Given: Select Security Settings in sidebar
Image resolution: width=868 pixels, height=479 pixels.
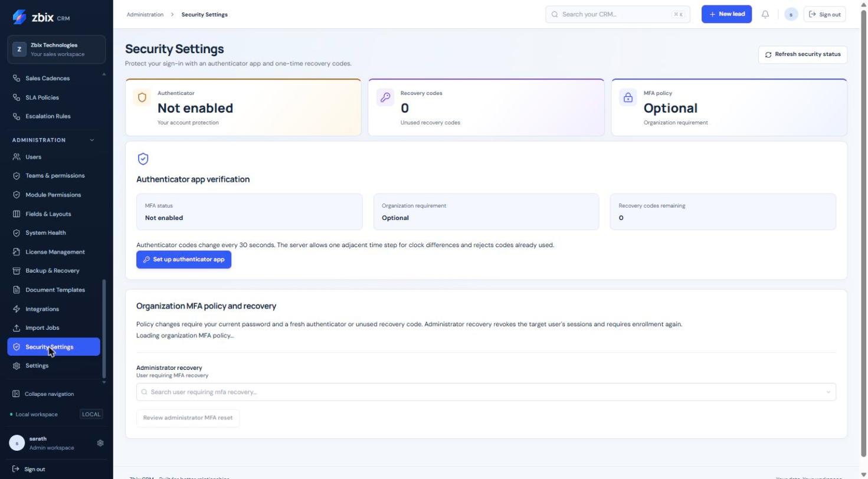Looking at the screenshot, I should point(54,347).
